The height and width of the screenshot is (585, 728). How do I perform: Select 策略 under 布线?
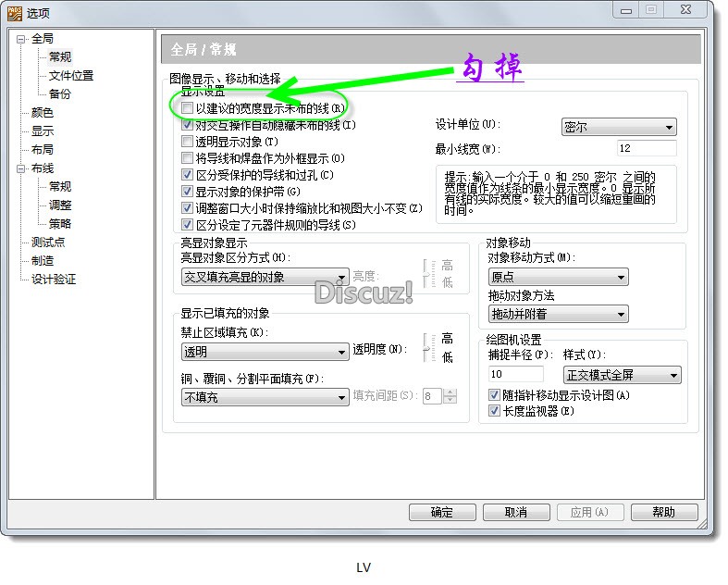click(x=60, y=224)
